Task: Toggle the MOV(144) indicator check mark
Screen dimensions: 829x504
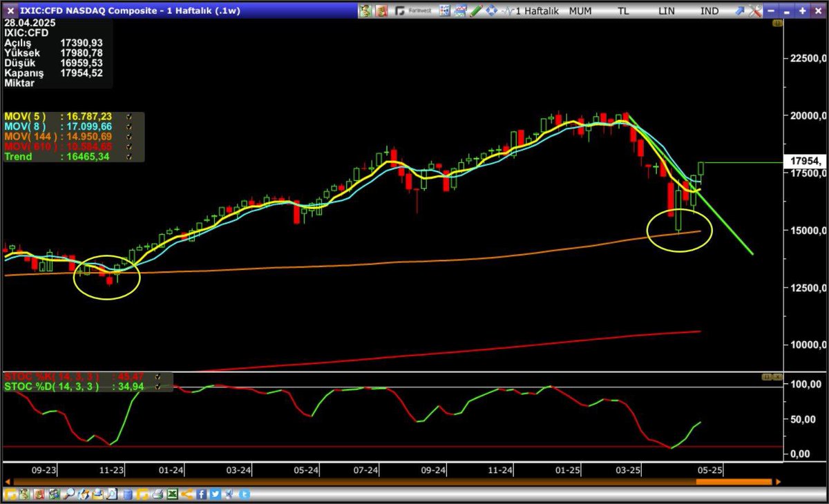Action: [128, 137]
